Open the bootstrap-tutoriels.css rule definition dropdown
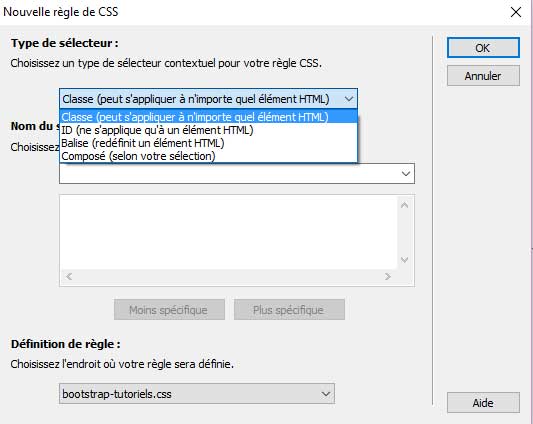The image size is (533, 424). pyautogui.click(x=197, y=394)
